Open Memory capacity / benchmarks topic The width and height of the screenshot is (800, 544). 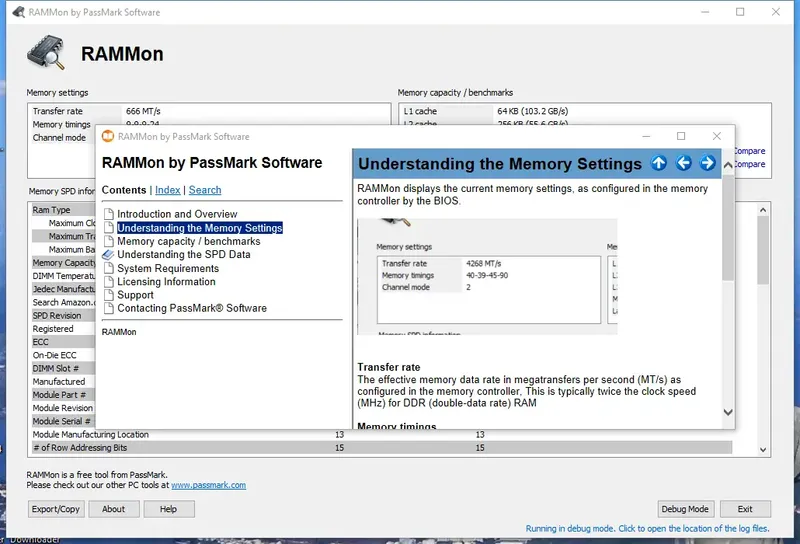pos(188,241)
